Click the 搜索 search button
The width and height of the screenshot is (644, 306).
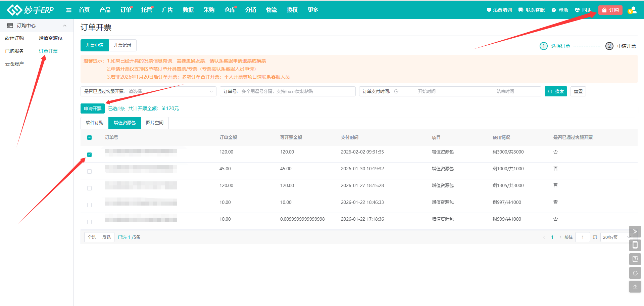[x=555, y=91]
